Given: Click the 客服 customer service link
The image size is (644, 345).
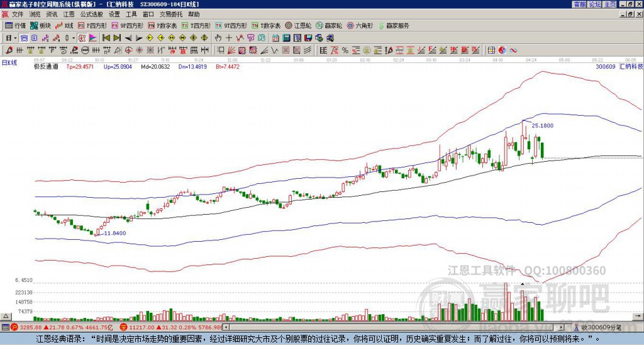Looking at the screenshot, I should [x=579, y=4].
